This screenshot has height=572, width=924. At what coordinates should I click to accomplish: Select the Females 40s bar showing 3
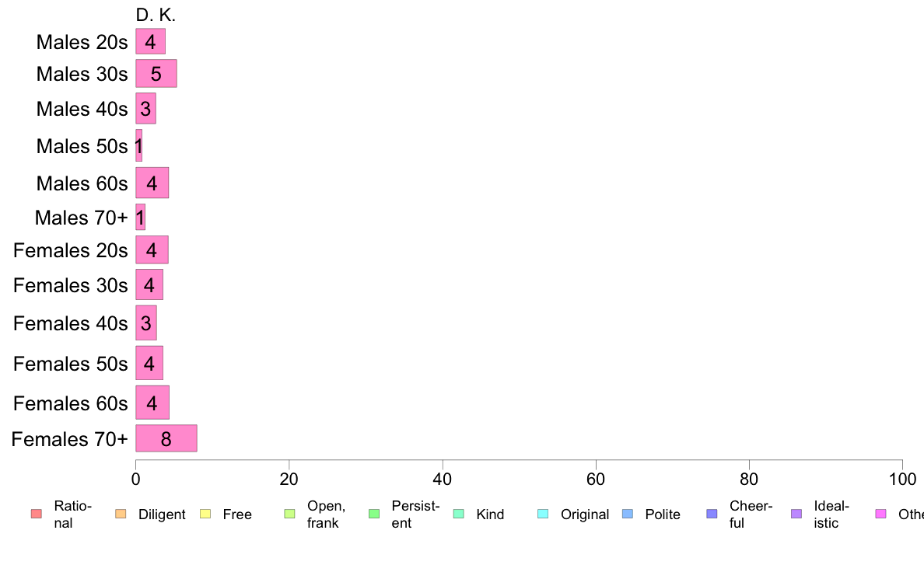click(146, 323)
